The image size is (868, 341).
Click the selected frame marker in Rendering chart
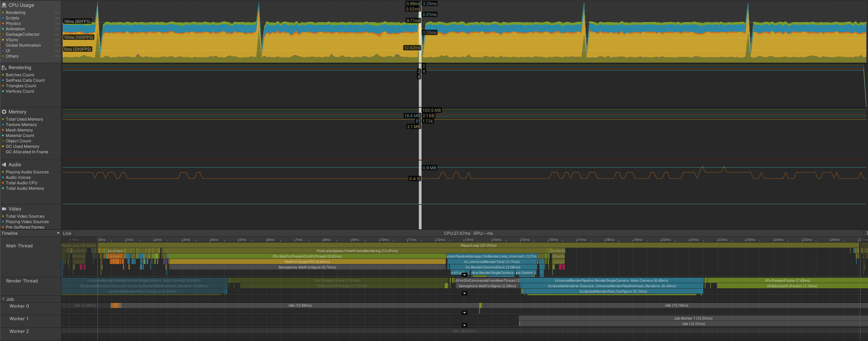click(420, 85)
